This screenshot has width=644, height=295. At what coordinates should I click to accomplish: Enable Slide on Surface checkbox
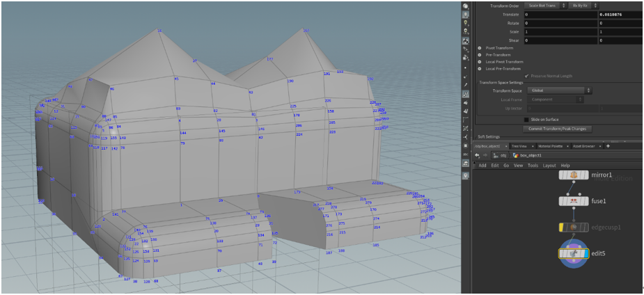pos(526,120)
